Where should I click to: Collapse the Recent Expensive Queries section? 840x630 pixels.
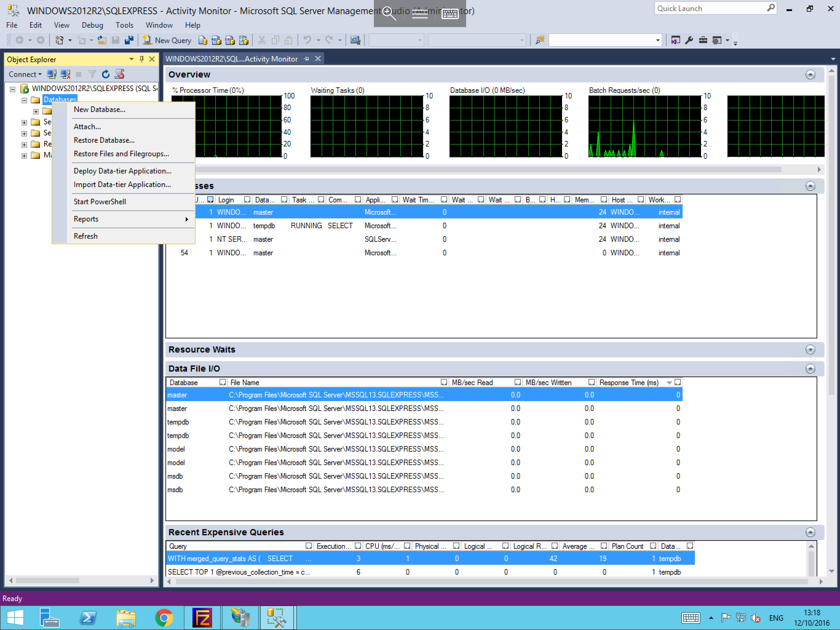coord(810,532)
